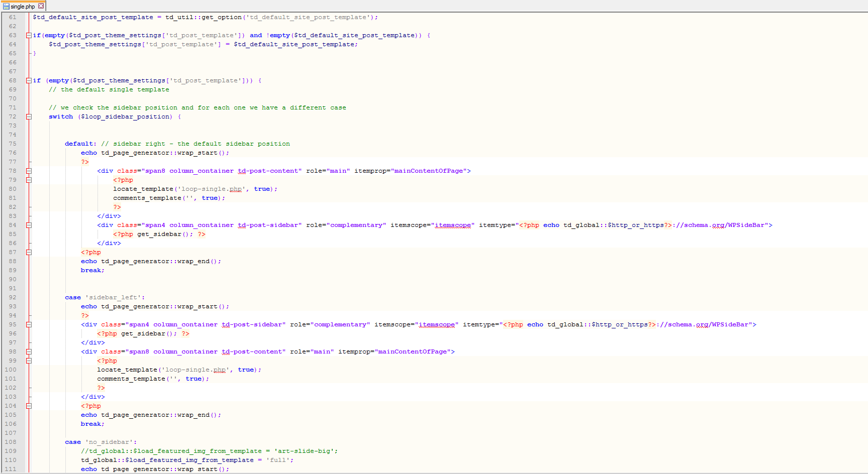Click 'break;' on line 89
This screenshot has width=868, height=474.
coord(92,270)
